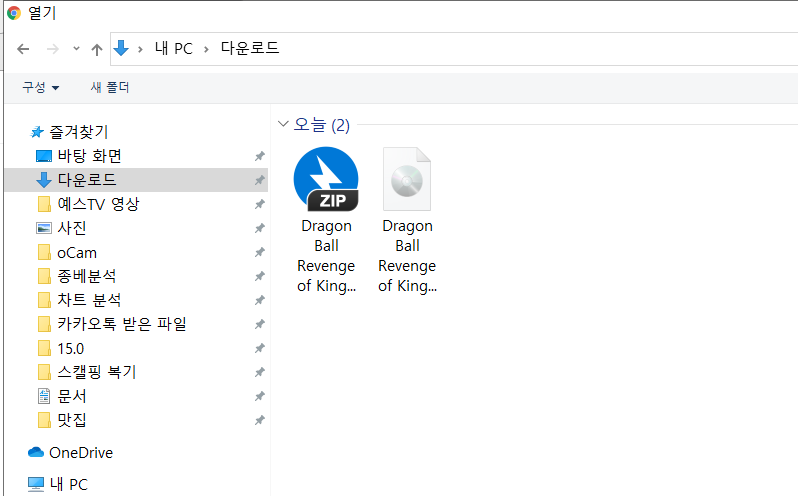Screen dimensions: 798x496
Task: Go up one folder level
Action: pos(97,49)
